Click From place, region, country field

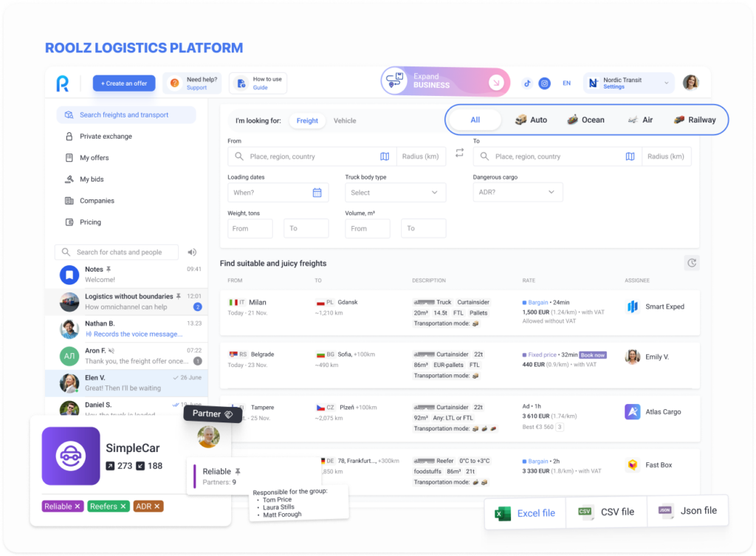312,157
